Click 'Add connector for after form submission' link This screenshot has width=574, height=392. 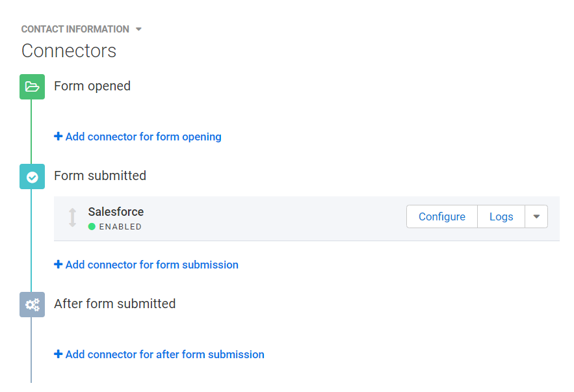point(159,354)
